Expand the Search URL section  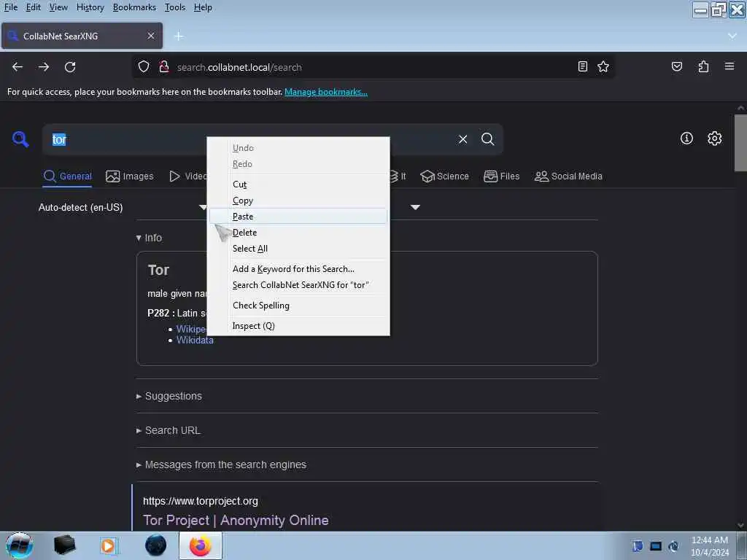tap(169, 430)
